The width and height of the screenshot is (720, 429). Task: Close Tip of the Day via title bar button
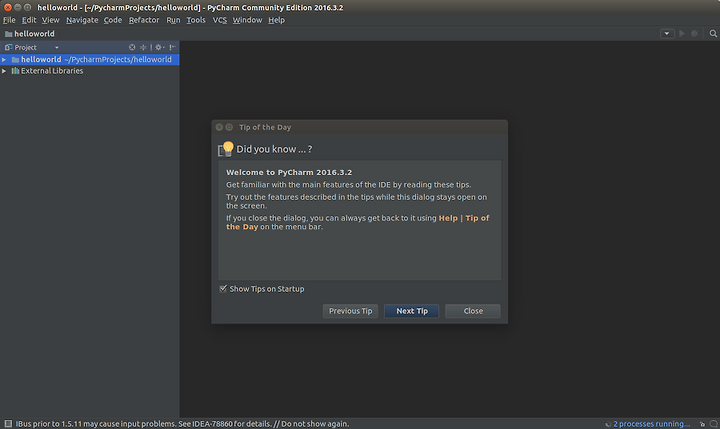(x=219, y=127)
